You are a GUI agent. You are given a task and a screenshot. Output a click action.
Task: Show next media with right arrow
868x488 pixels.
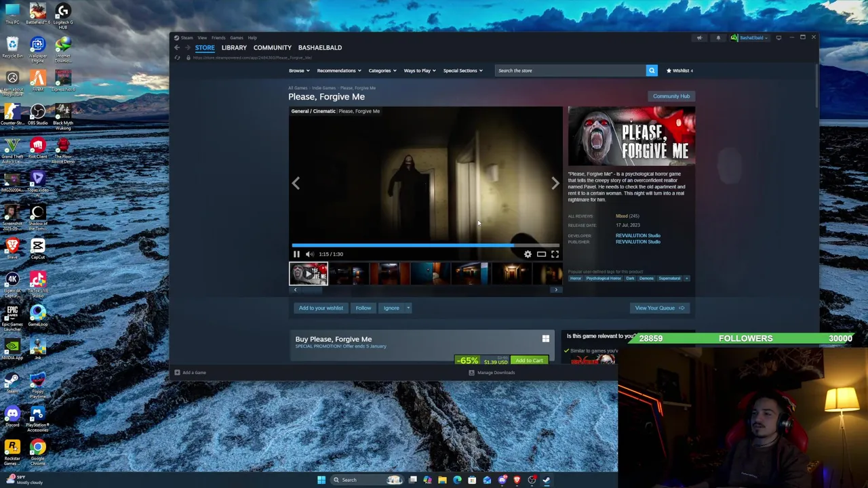555,183
